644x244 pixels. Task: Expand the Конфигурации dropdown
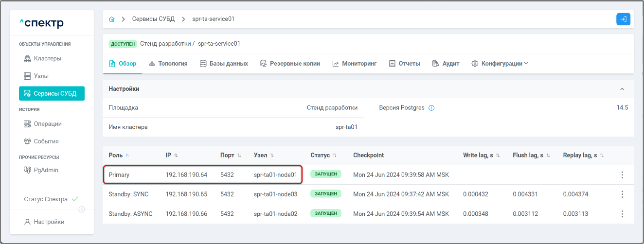tap(500, 64)
